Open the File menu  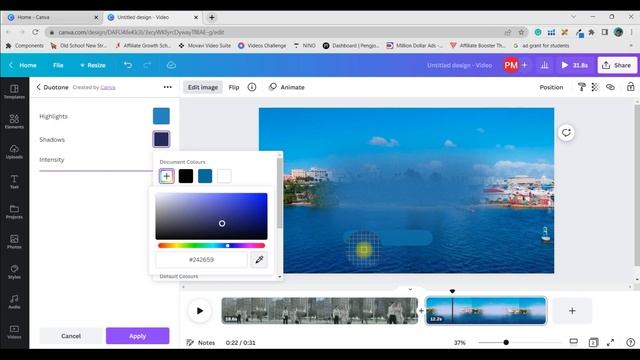pyautogui.click(x=58, y=65)
